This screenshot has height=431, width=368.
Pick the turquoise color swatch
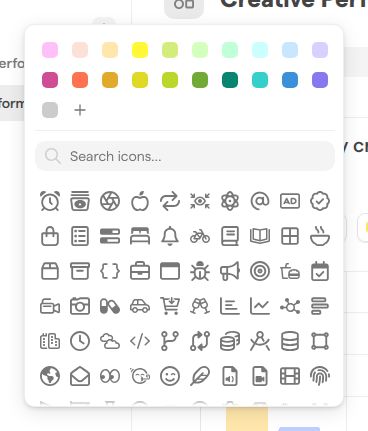point(260,80)
